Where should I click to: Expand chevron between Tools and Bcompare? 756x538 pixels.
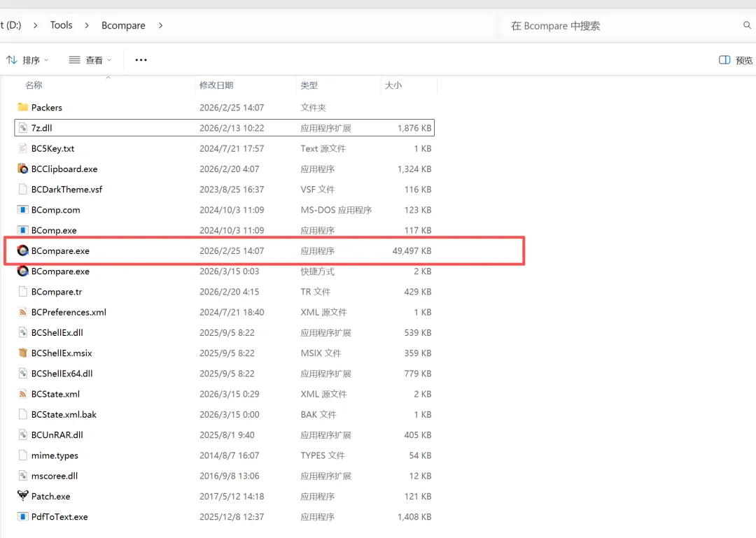(87, 26)
